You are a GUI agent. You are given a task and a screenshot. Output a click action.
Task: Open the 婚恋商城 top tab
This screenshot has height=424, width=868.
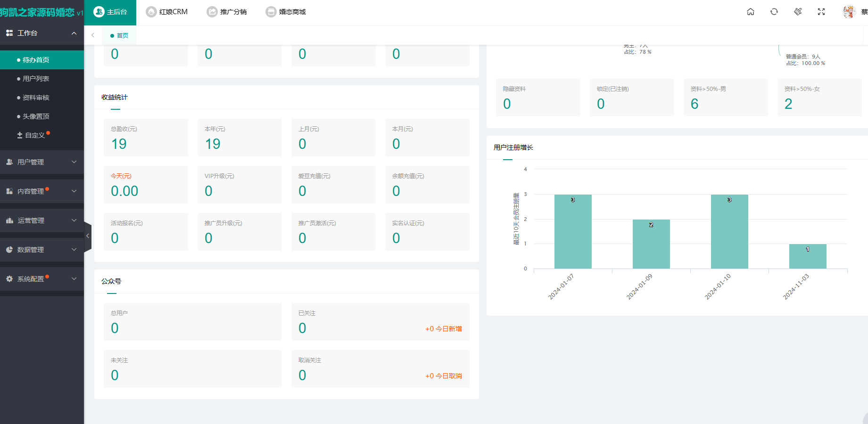point(286,12)
